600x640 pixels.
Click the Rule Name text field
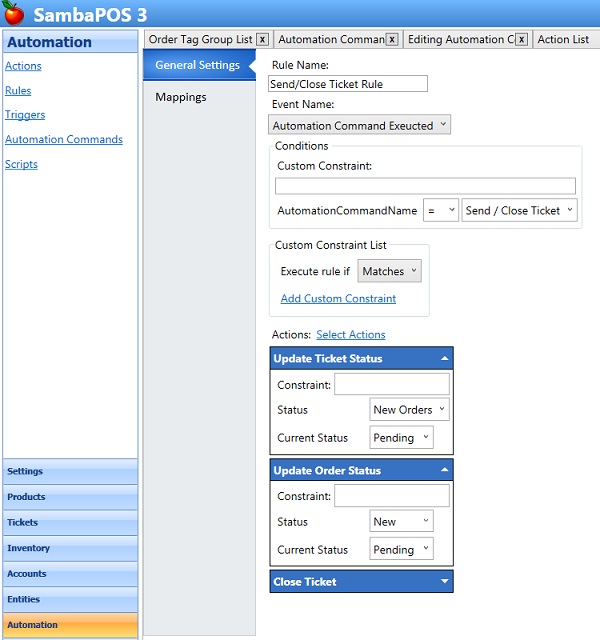[x=348, y=85]
